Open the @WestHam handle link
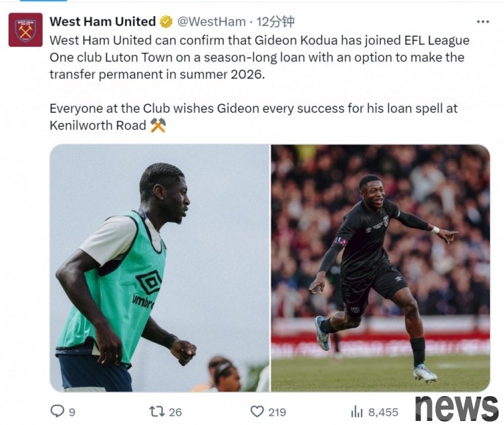This screenshot has height=425, width=504. [212, 21]
